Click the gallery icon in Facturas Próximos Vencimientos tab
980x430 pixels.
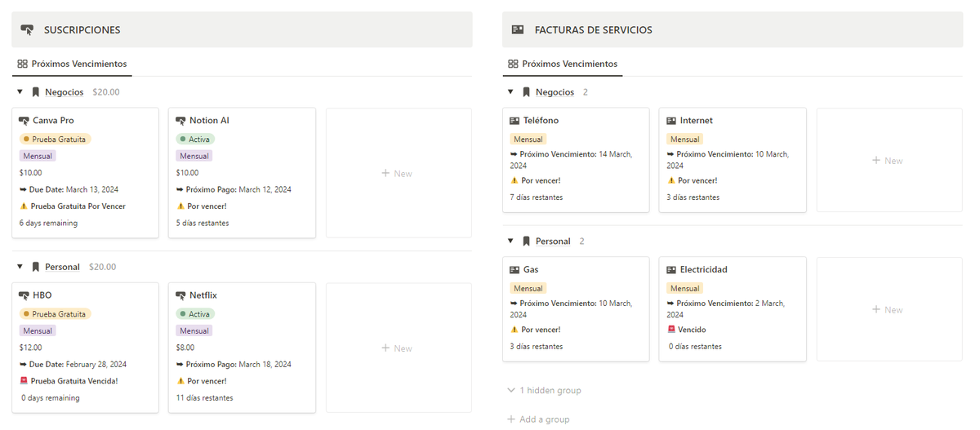[x=513, y=64]
